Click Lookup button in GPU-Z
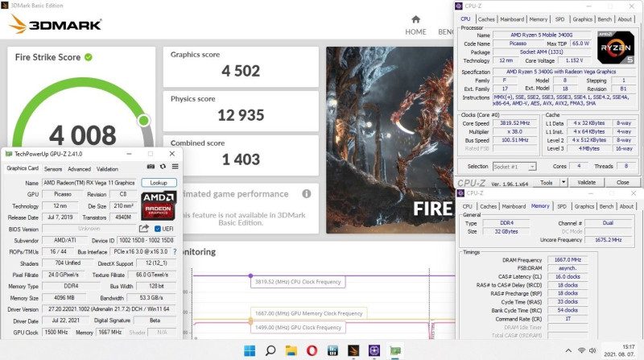The width and height of the screenshot is (644, 360). [159, 183]
